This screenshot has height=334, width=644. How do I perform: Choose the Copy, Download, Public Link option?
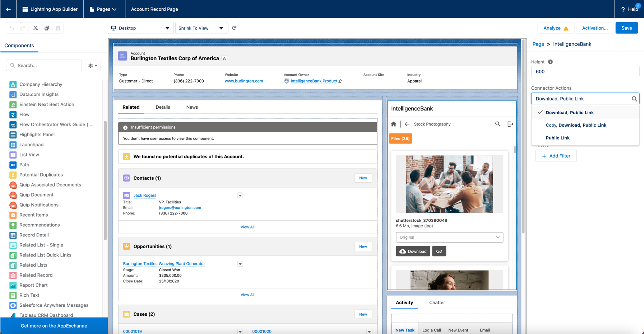tap(576, 125)
